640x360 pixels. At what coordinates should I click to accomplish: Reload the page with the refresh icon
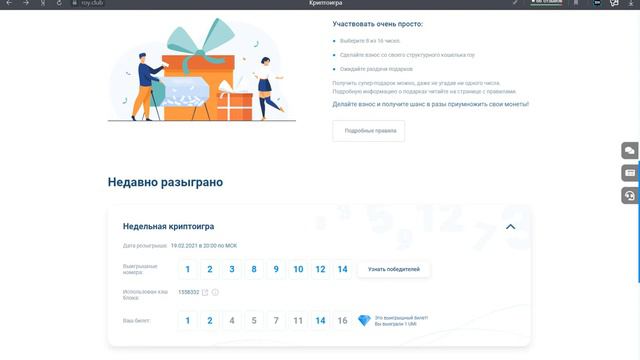[59, 3]
